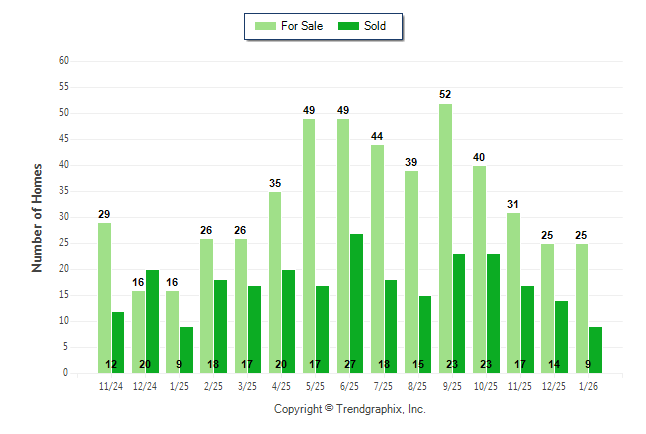Image resolution: width=646 pixels, height=434 pixels.
Task: Select the 5/25 For Sale bar
Action: click(309, 246)
